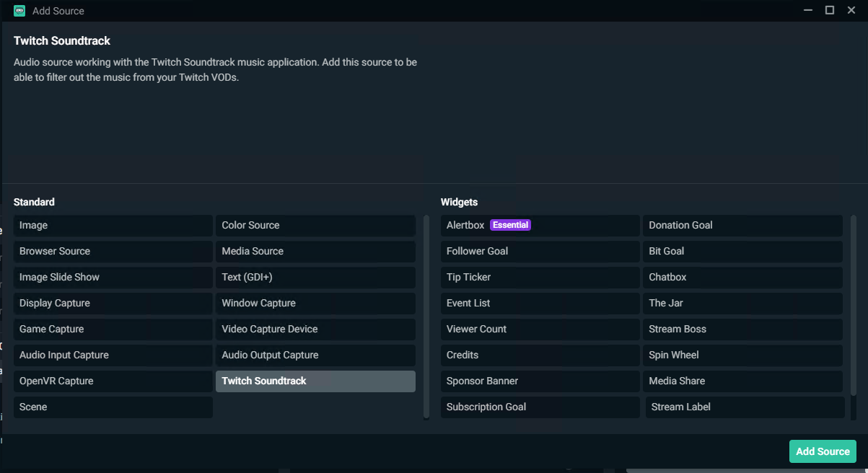The image size is (868, 473).
Task: Click the Add Source button
Action: click(823, 451)
